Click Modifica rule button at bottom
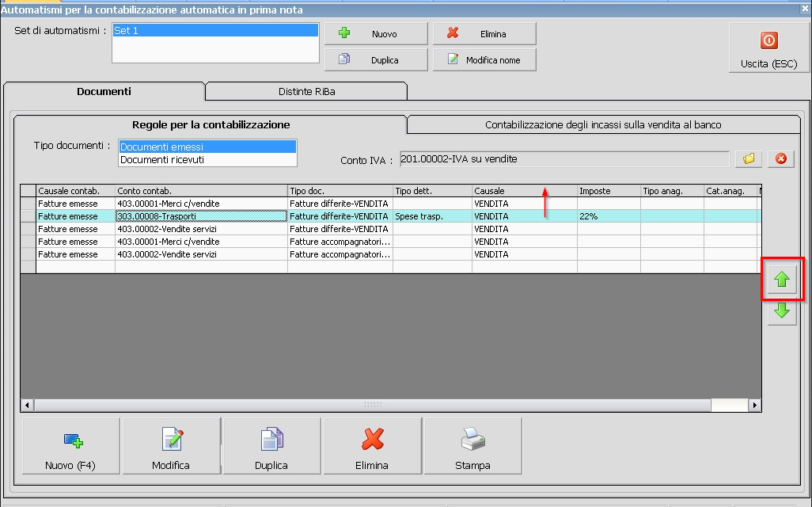 (172, 446)
